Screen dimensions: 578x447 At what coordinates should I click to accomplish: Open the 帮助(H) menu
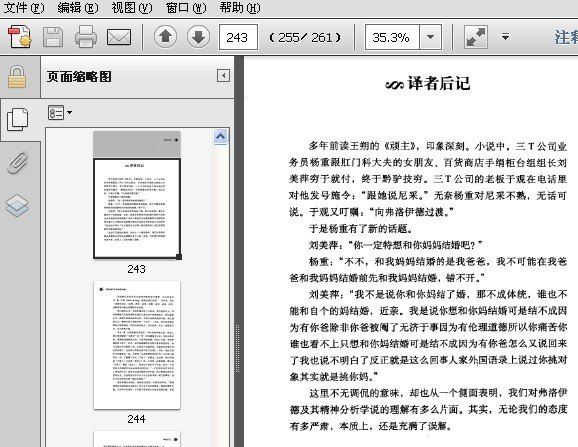(x=240, y=8)
